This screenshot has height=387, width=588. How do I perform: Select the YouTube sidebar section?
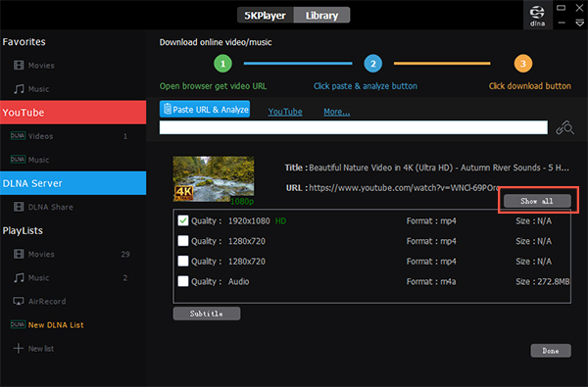point(73,112)
